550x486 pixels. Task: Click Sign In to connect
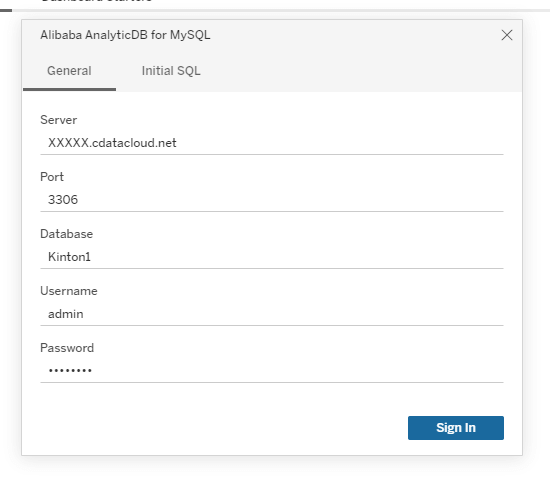[x=456, y=428]
